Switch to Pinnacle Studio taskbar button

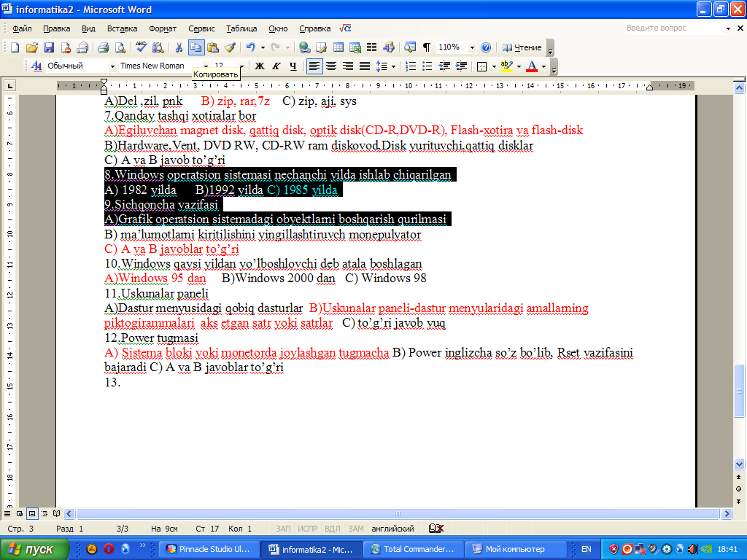tap(209, 549)
